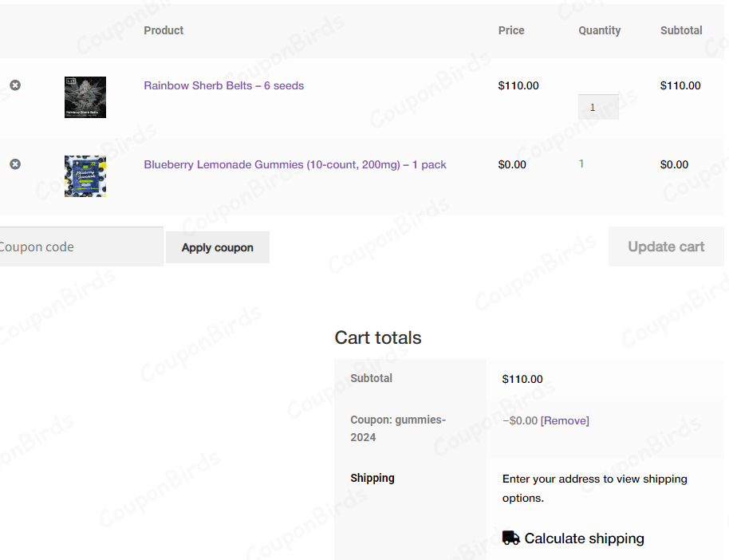Remove Rainbow Sherb Belts from the cart
The height and width of the screenshot is (560, 729).
(15, 85)
